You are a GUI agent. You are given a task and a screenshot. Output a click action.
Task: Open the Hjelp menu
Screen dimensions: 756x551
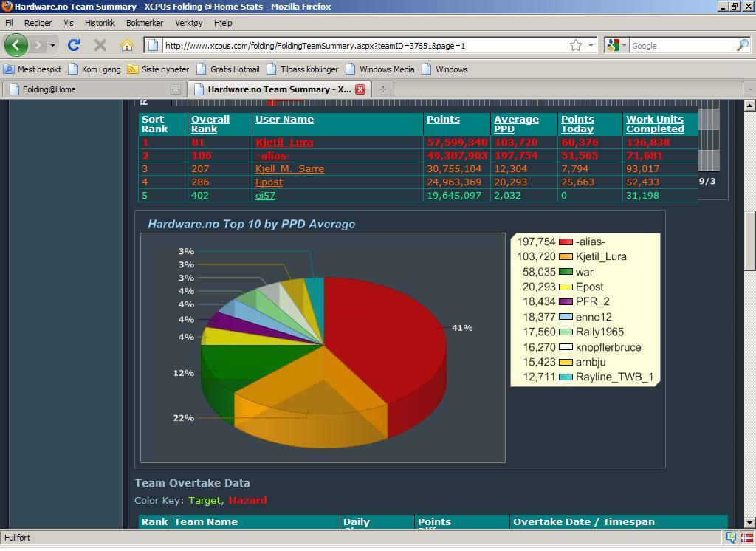223,23
